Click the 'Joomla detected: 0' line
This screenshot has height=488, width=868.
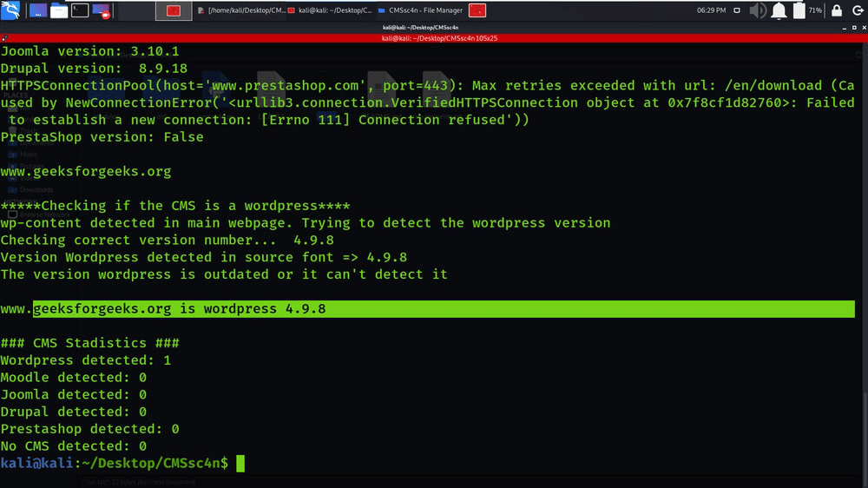click(74, 395)
